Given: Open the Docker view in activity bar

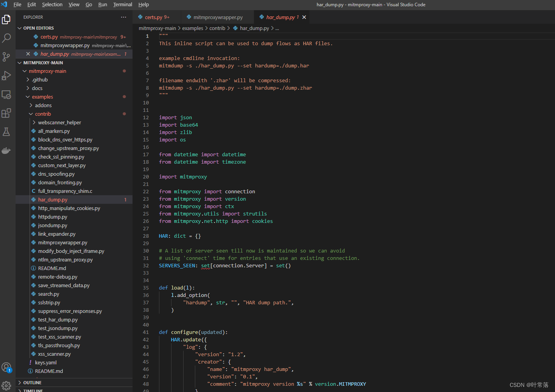Looking at the screenshot, I should tap(6, 150).
